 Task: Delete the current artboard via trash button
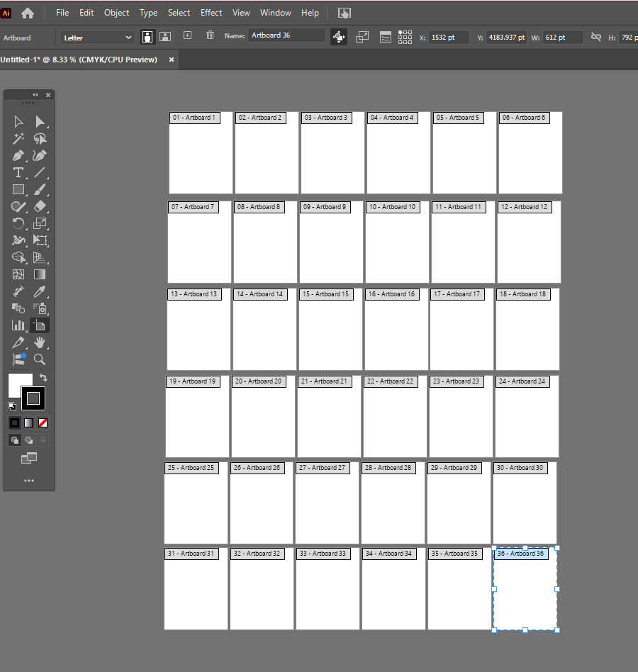pos(210,37)
